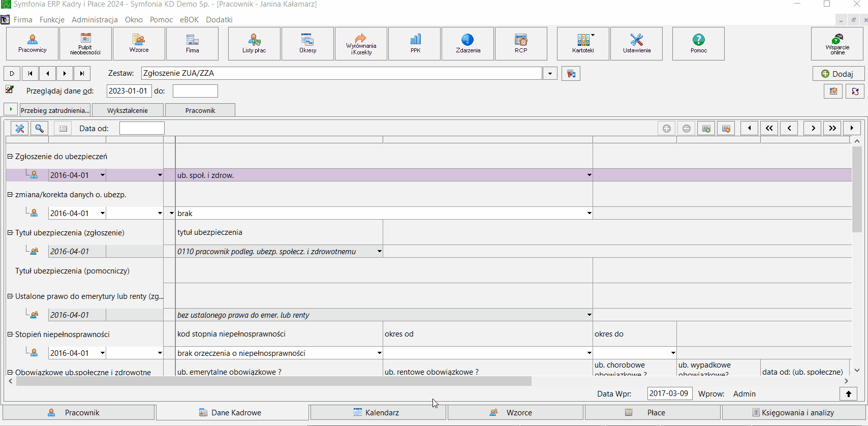This screenshot has height=426, width=868.
Task: Open the tytuł ubezpieczenia 0110 pracownik dropdown
Action: [x=379, y=252]
